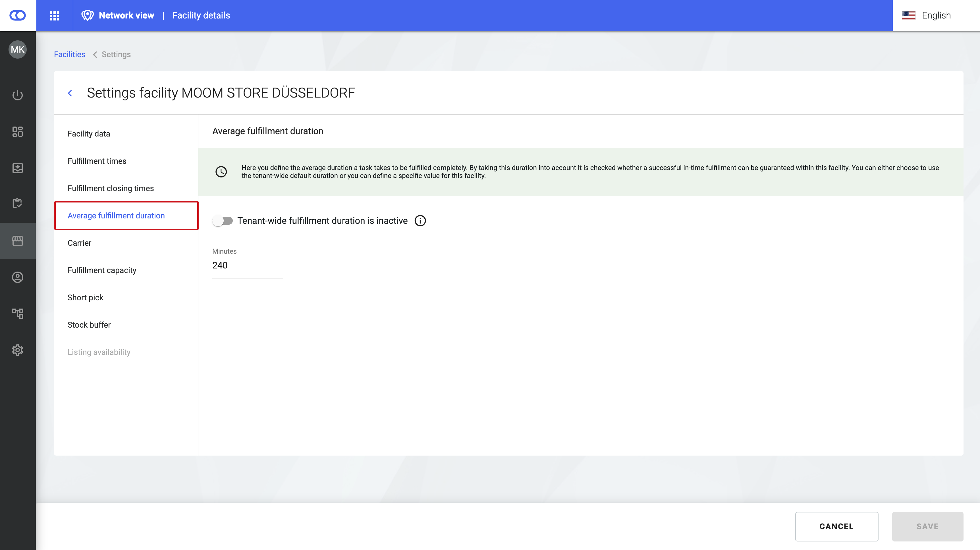The image size is (980, 550).
Task: Toggle tenant-wide fulfillment duration switch
Action: coord(223,221)
